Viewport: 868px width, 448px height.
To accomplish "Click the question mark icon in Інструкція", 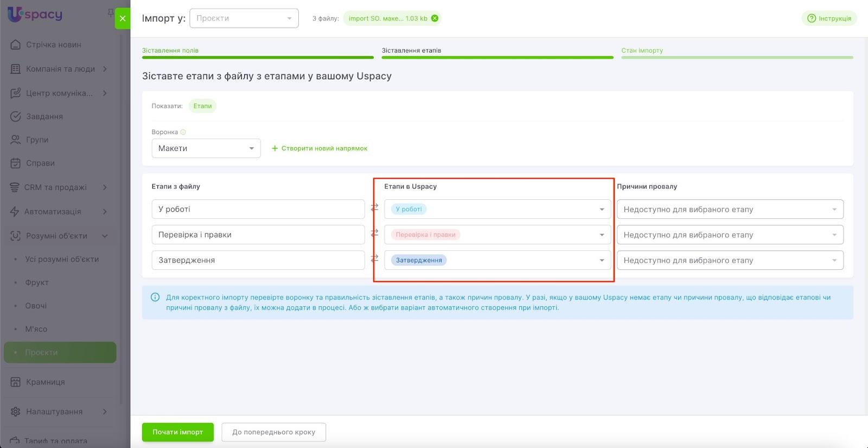I will (812, 18).
